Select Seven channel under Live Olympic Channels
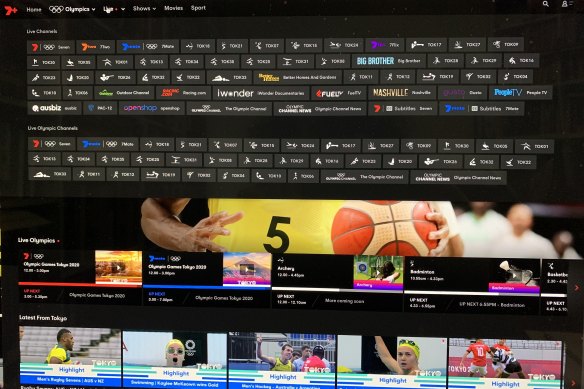 click(x=52, y=144)
